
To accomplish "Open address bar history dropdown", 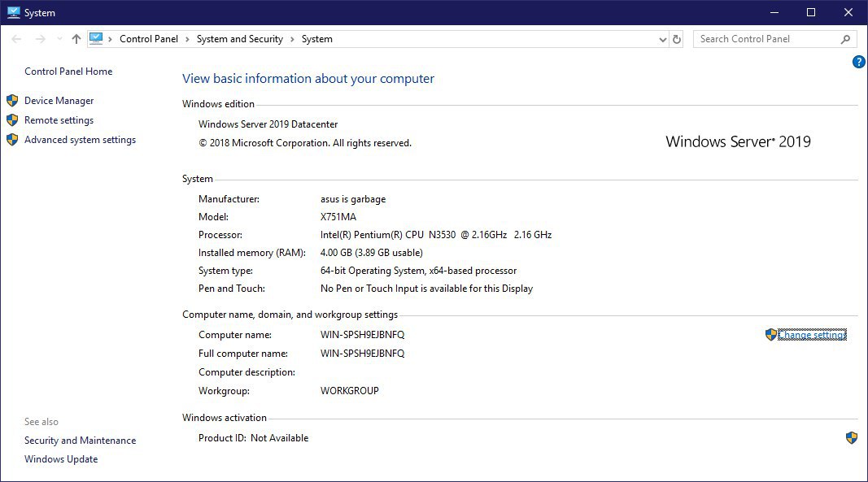I will [x=663, y=39].
